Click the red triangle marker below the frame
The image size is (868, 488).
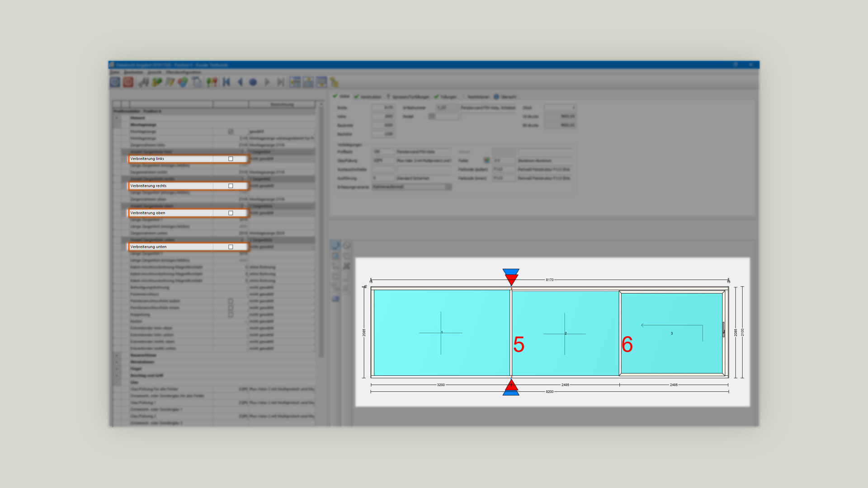tap(511, 385)
